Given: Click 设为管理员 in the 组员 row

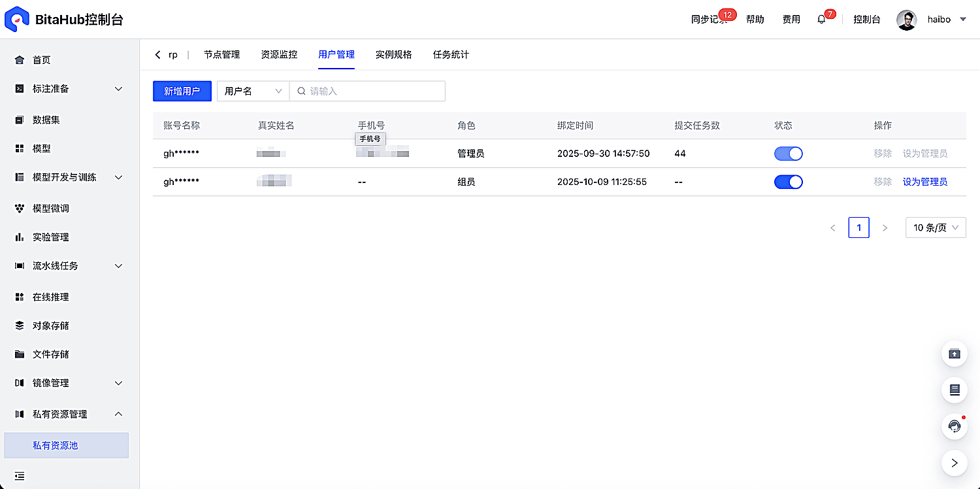Looking at the screenshot, I should coord(925,182).
